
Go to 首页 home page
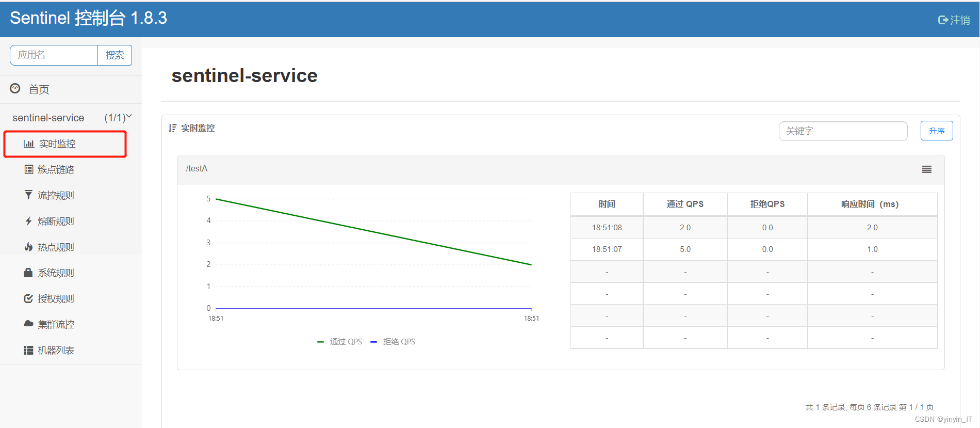39,89
